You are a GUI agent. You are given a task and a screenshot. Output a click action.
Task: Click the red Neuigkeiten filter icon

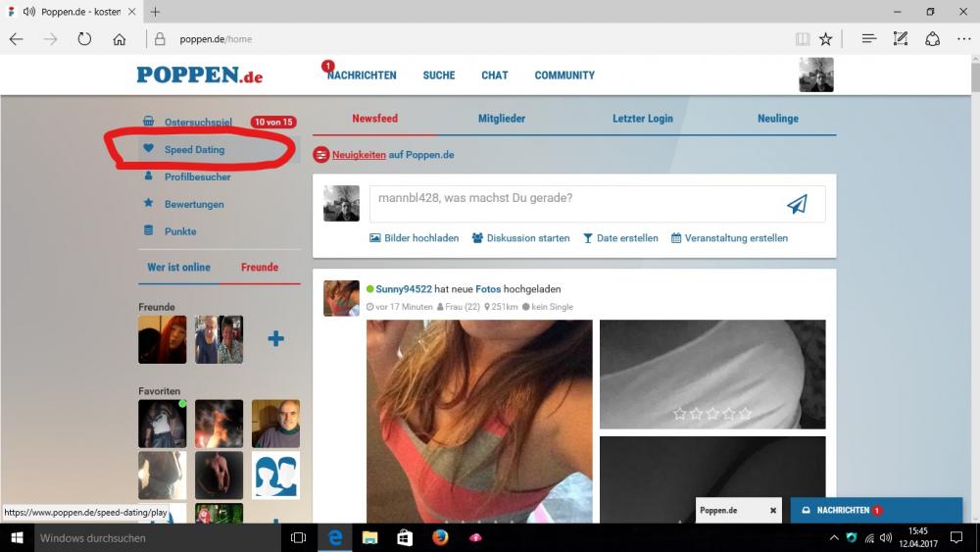[320, 155]
